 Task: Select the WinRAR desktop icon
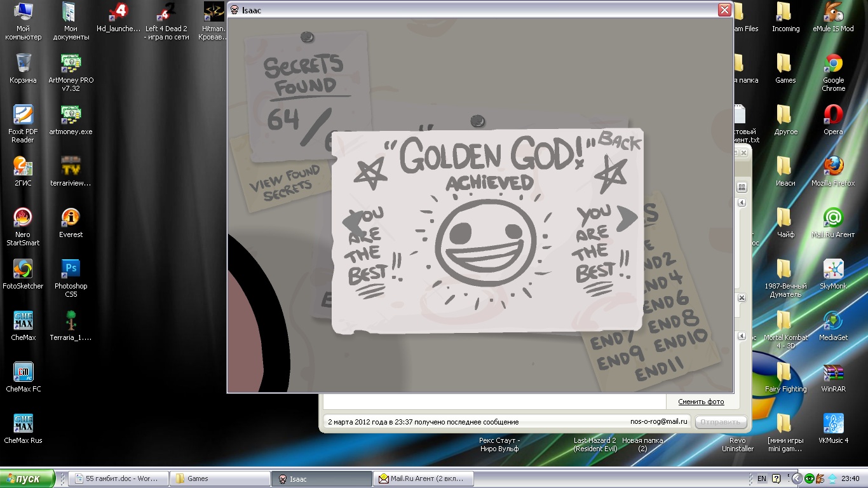click(x=833, y=377)
